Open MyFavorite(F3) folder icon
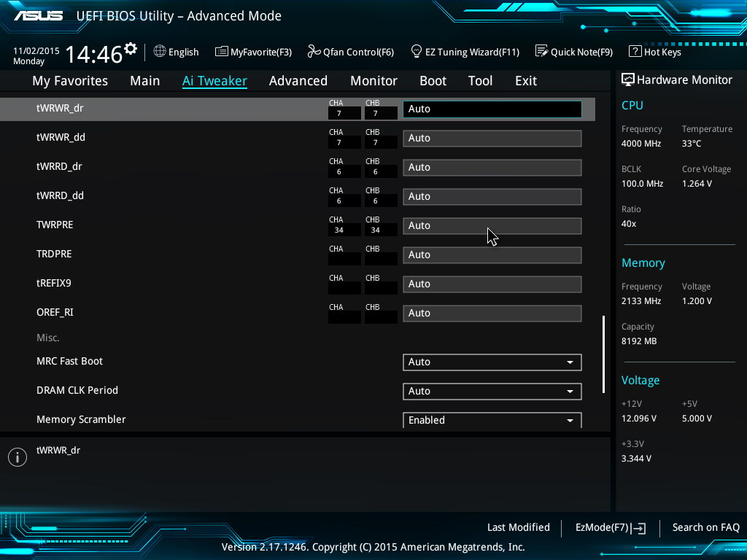 click(x=222, y=52)
